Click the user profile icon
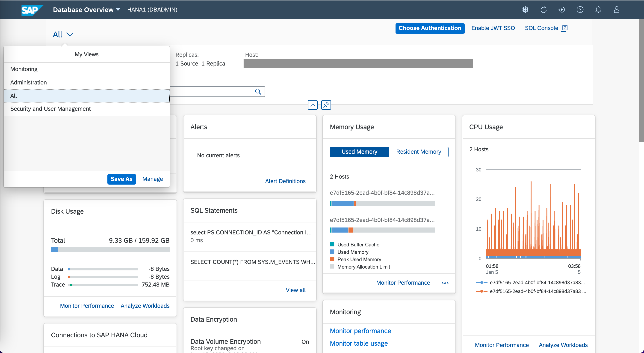Viewport: 644px width, 353px height. pyautogui.click(x=617, y=10)
